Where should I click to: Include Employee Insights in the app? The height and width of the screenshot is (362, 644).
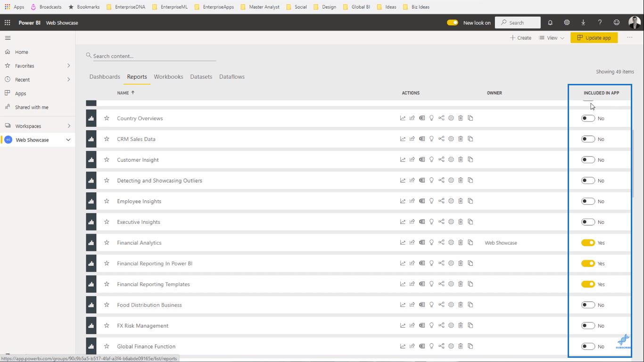pos(588,201)
